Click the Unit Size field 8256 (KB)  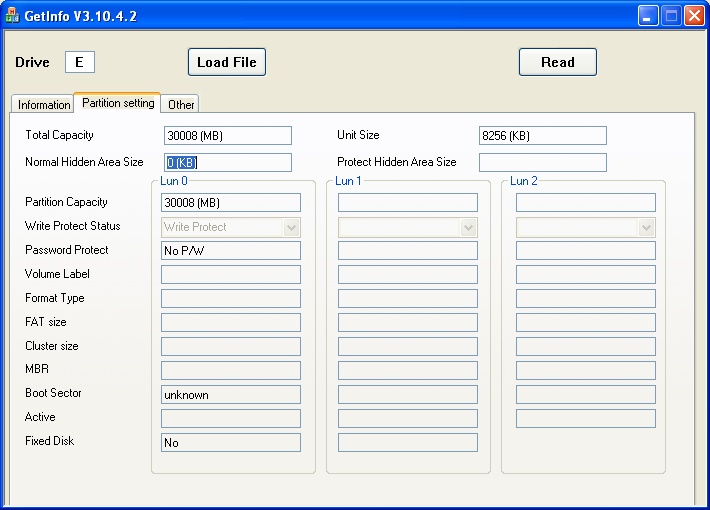pyautogui.click(x=542, y=135)
